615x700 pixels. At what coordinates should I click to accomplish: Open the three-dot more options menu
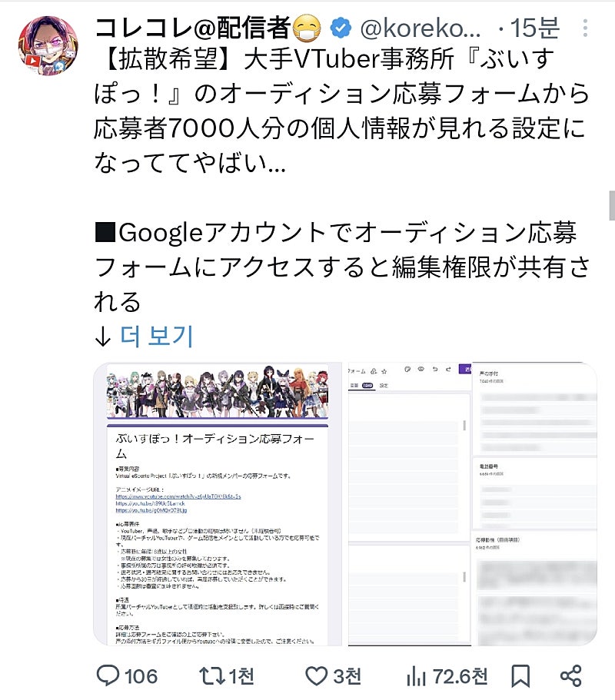coord(585,28)
